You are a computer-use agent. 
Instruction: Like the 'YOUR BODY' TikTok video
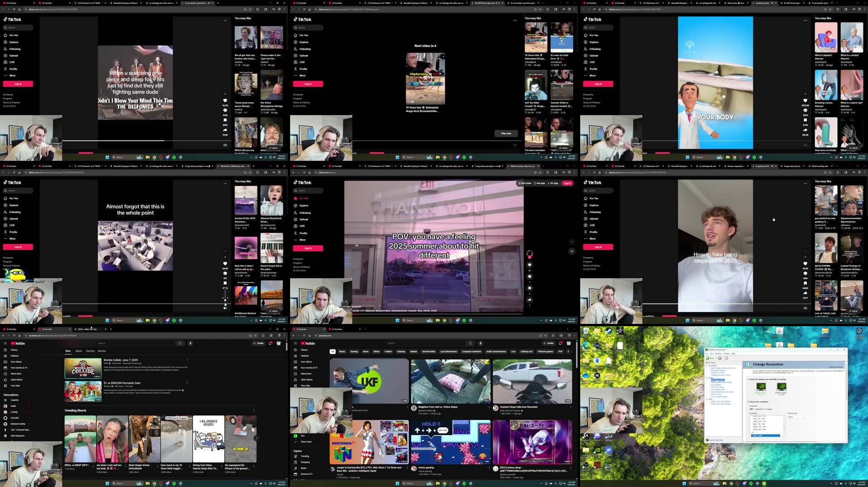coord(805,100)
